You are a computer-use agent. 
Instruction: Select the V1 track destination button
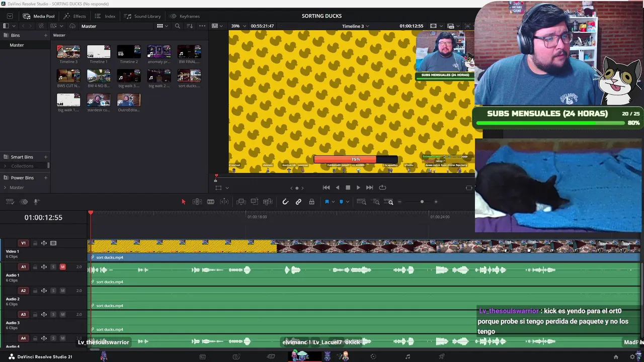[23, 243]
